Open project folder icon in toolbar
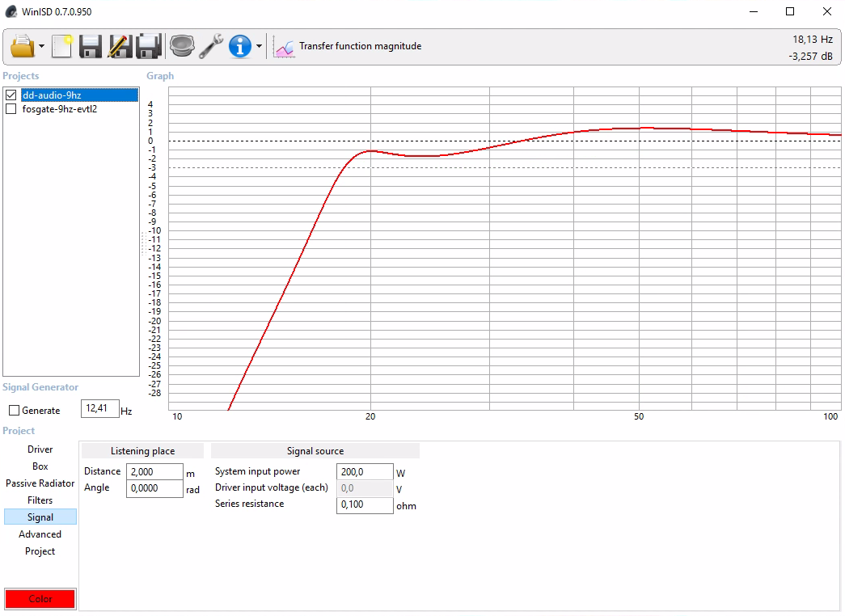 [22, 46]
